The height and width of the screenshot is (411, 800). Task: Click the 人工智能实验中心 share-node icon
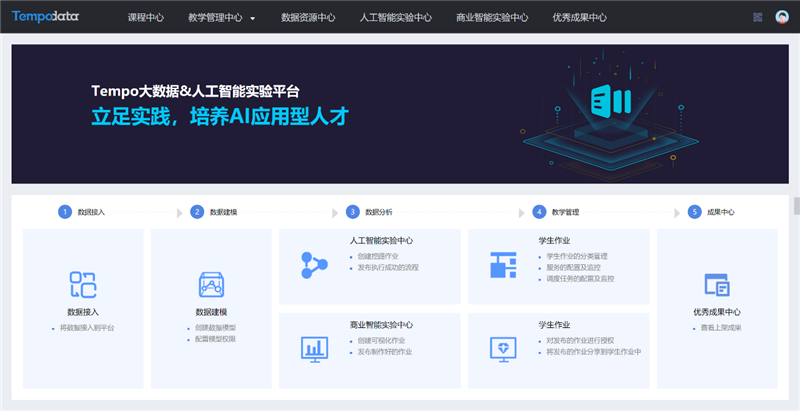[314, 265]
